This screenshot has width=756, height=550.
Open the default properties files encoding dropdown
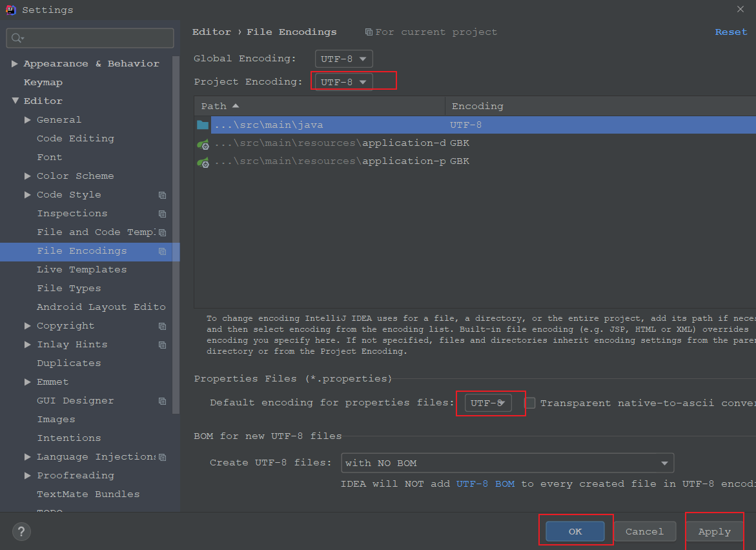[x=488, y=403]
